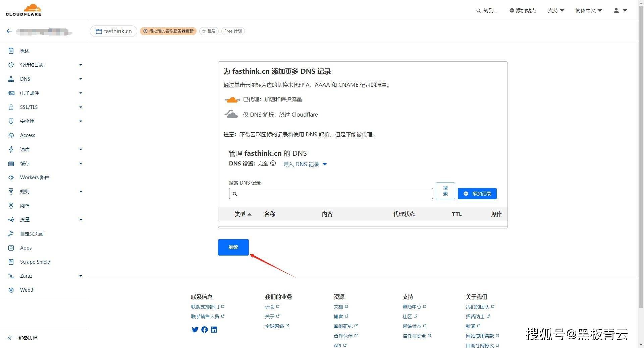Open the 自定义页面 sidebar item

tap(44, 234)
